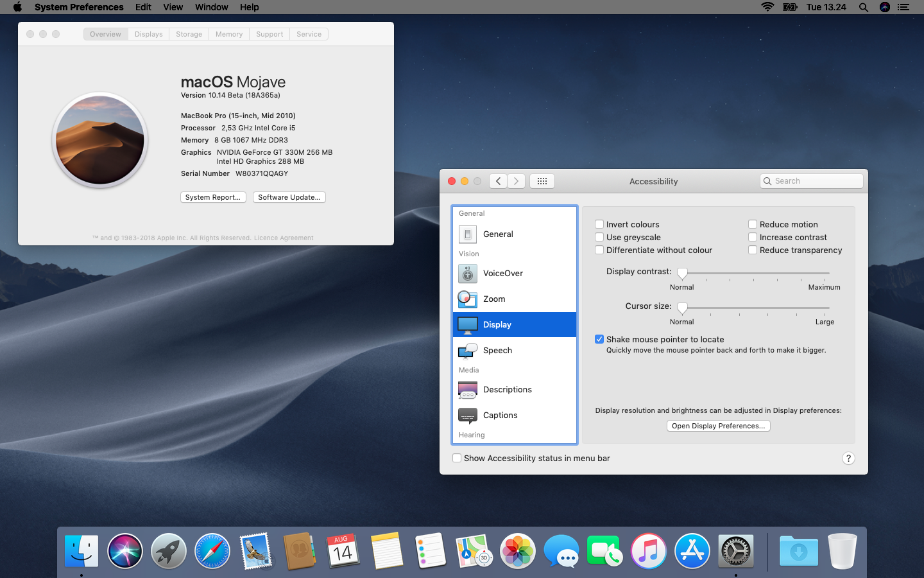Open the Help menu
This screenshot has height=578, width=924.
250,7
